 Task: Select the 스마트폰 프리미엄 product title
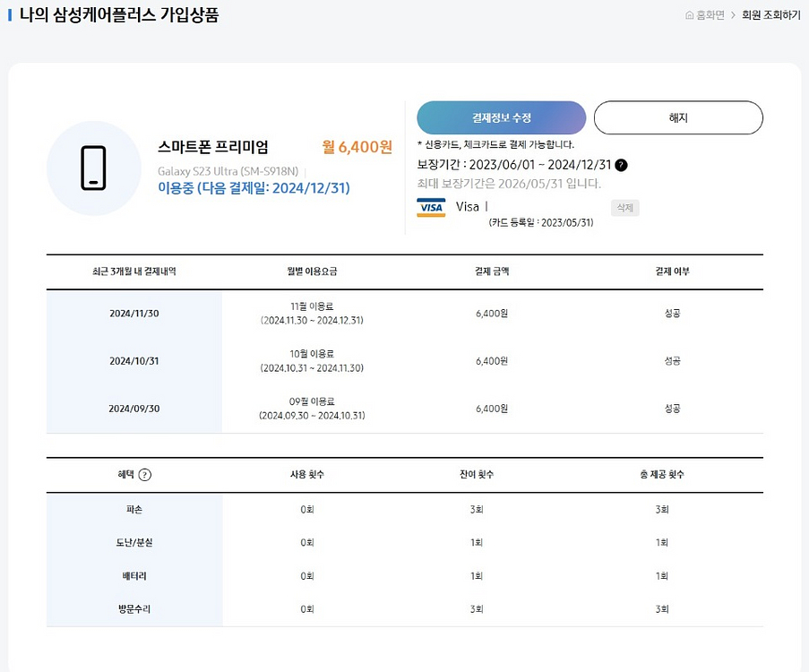(212, 147)
